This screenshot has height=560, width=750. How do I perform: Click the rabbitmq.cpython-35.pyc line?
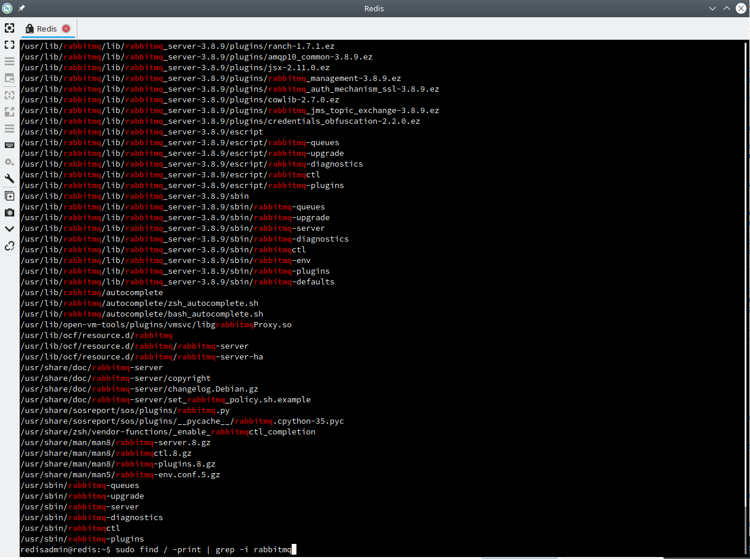[182, 421]
